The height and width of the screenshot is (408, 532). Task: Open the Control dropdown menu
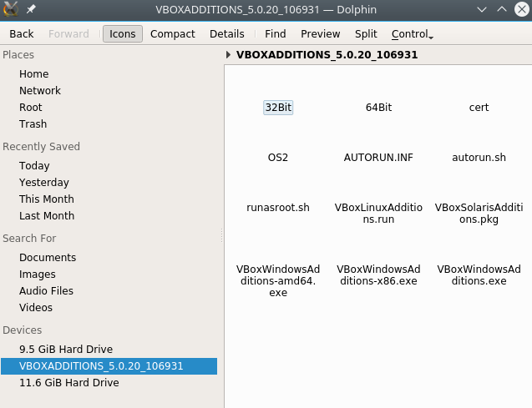tap(412, 34)
